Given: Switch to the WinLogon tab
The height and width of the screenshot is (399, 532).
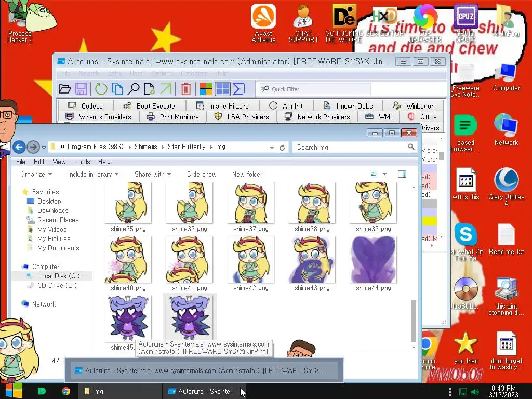Looking at the screenshot, I should [x=414, y=106].
